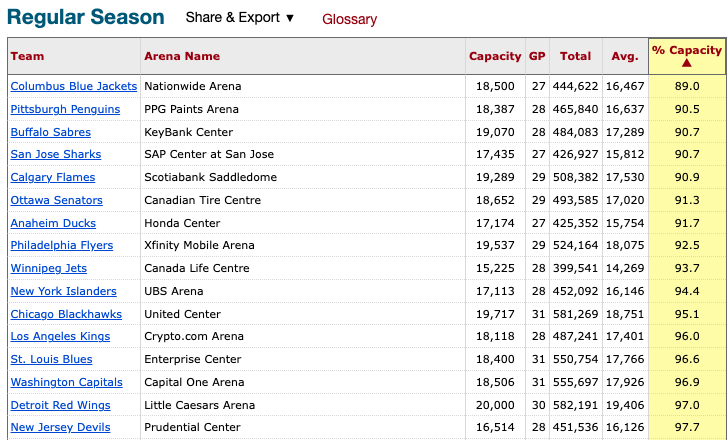Screen dimensions: 728x440
Task: Go to New York Islanders link
Action: tap(64, 291)
